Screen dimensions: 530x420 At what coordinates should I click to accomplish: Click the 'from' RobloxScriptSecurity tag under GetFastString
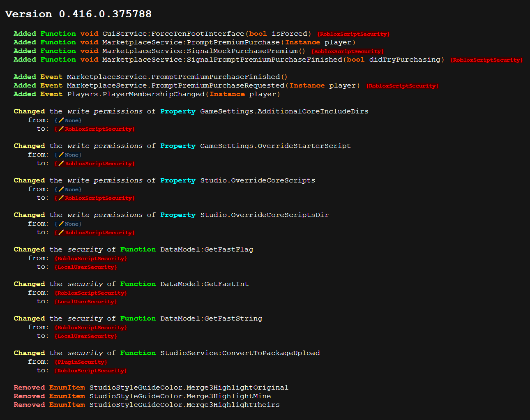pos(91,328)
